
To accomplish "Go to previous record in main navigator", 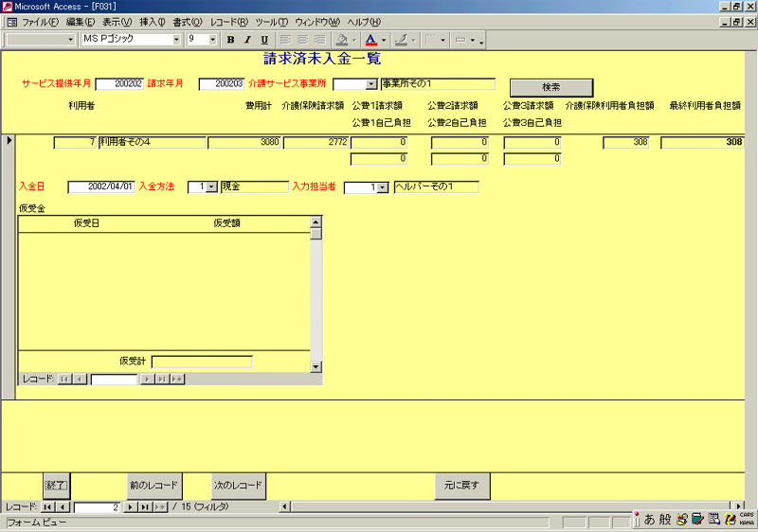I will 63,506.
